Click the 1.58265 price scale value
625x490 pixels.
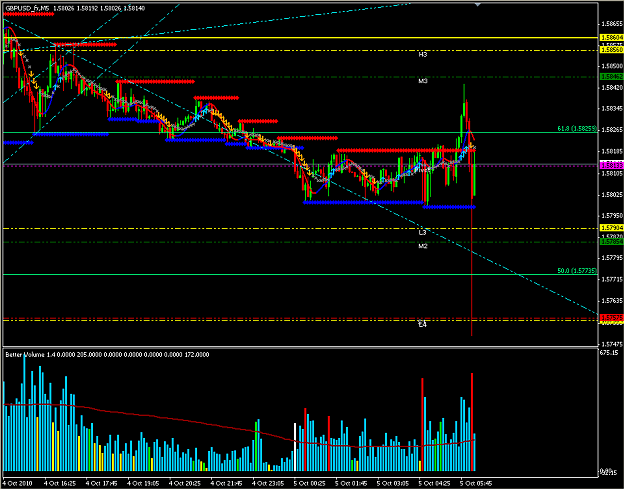(612, 130)
